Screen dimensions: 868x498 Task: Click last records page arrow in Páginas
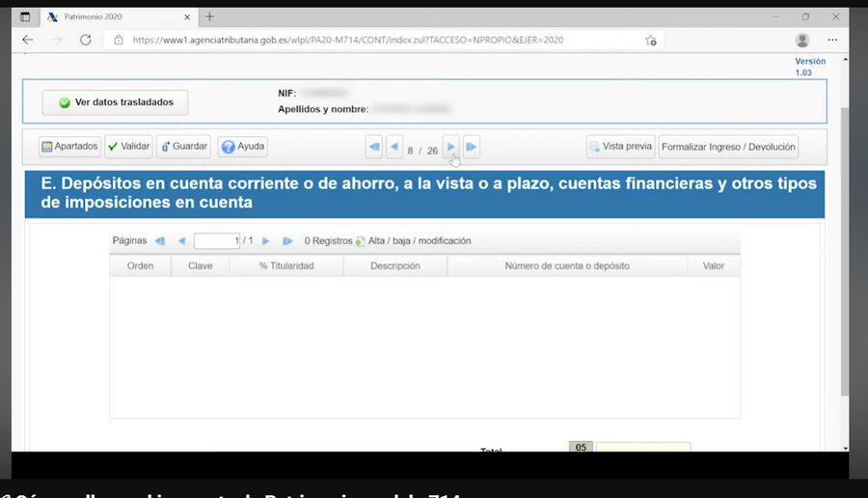[x=287, y=241]
